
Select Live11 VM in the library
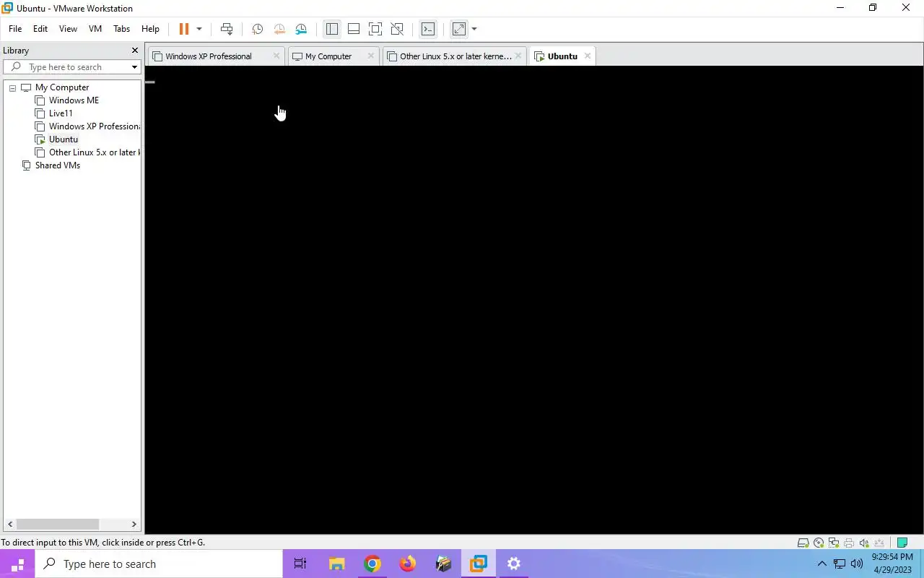coord(61,113)
